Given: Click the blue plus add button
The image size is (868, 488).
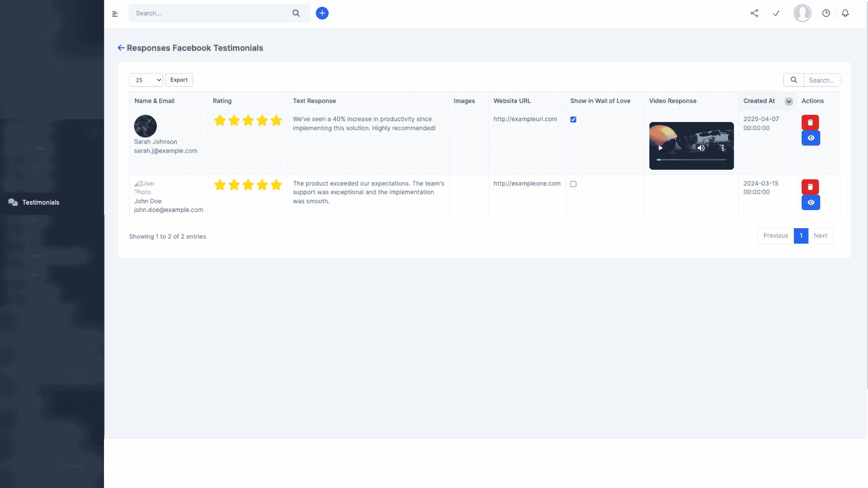Looking at the screenshot, I should 322,13.
